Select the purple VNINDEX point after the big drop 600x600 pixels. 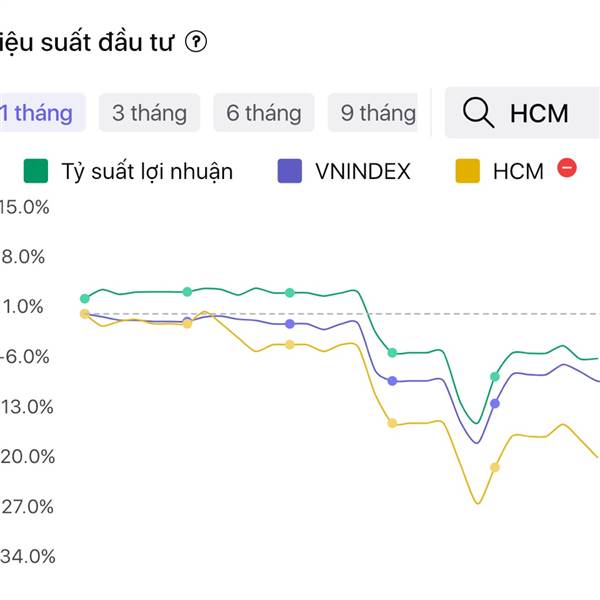pyautogui.click(x=392, y=381)
